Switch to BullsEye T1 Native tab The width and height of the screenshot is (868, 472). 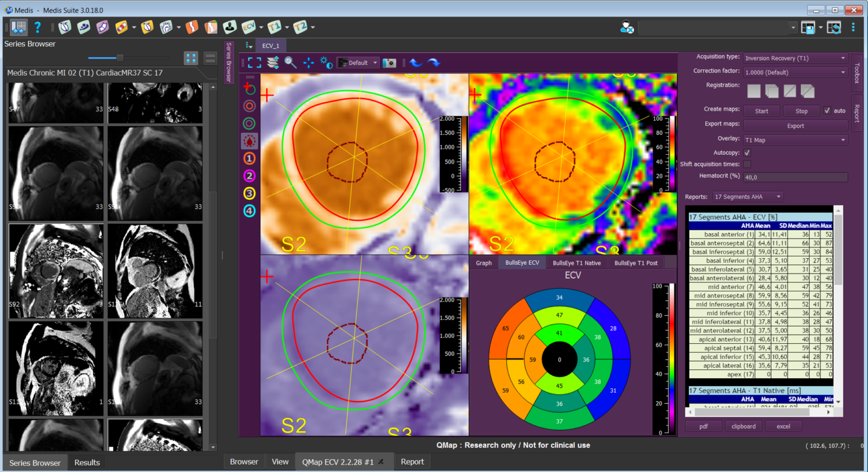(x=576, y=263)
